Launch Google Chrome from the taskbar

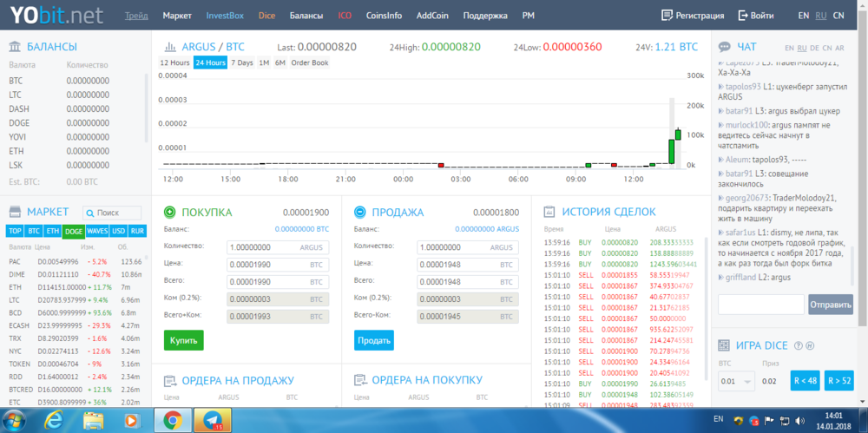[x=172, y=420]
